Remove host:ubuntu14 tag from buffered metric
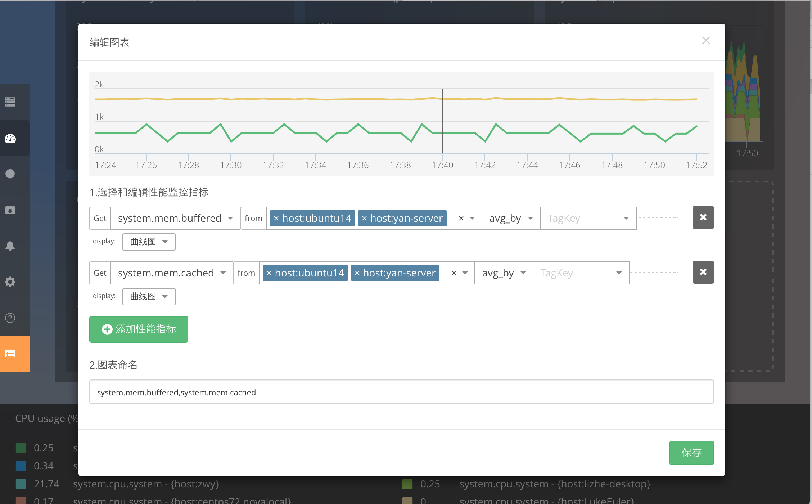Viewport: 812px width, 504px height. coord(276,219)
